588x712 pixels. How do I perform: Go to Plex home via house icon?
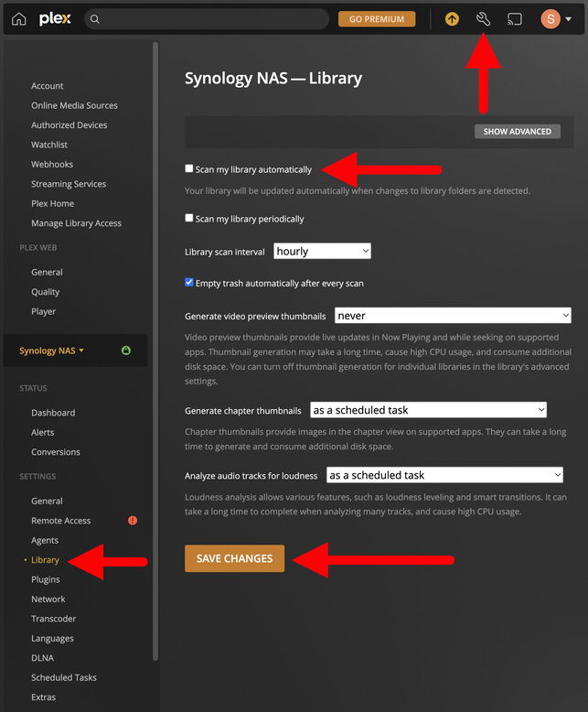click(18, 19)
